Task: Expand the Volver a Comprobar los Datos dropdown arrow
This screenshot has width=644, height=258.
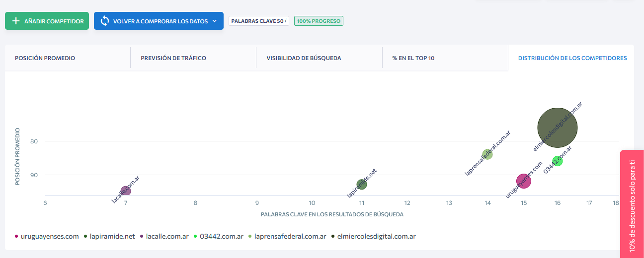Action: (215, 21)
